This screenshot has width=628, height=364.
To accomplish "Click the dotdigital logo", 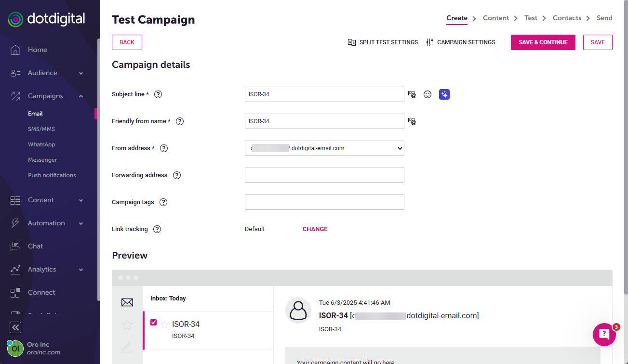I will pyautogui.click(x=47, y=19).
